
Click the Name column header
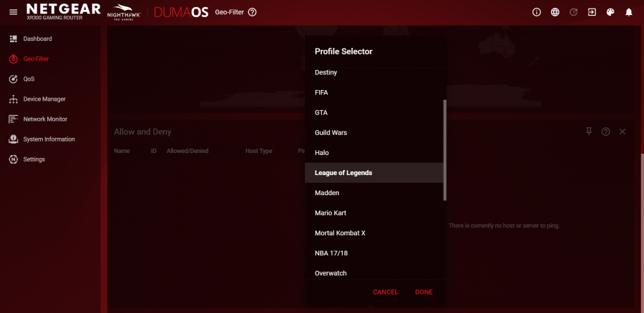click(x=122, y=151)
